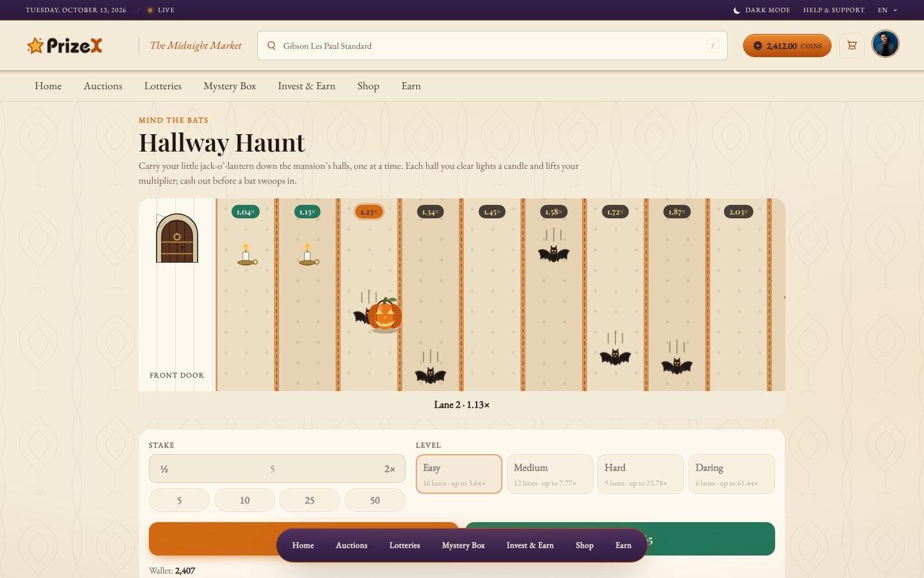This screenshot has height=578, width=924.
Task: Click the bat in the 1.72× lane
Action: tap(615, 356)
